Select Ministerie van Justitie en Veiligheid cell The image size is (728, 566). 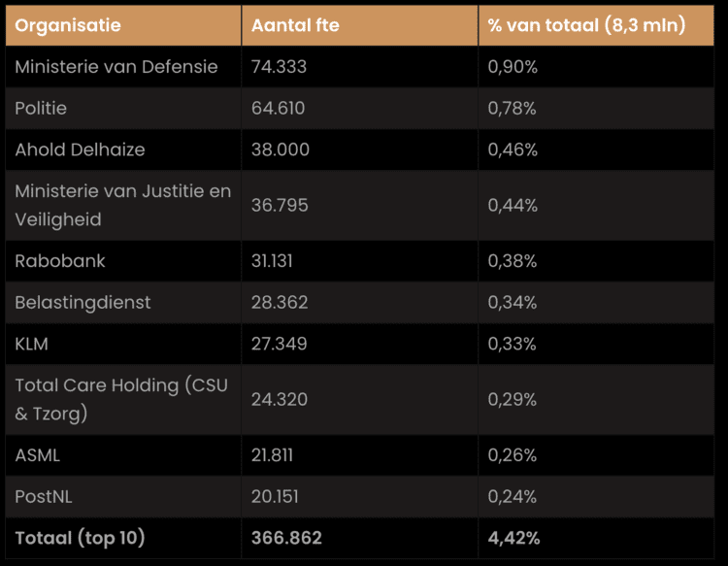[x=122, y=205]
